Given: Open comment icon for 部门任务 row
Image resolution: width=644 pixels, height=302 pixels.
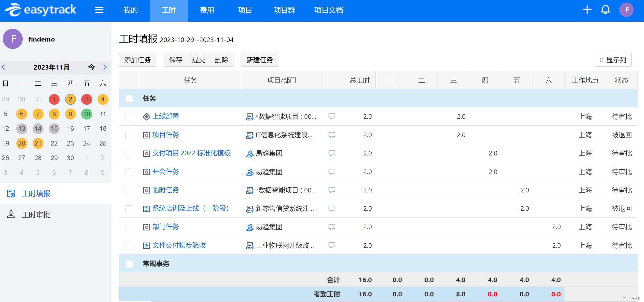Looking at the screenshot, I should click(332, 227).
